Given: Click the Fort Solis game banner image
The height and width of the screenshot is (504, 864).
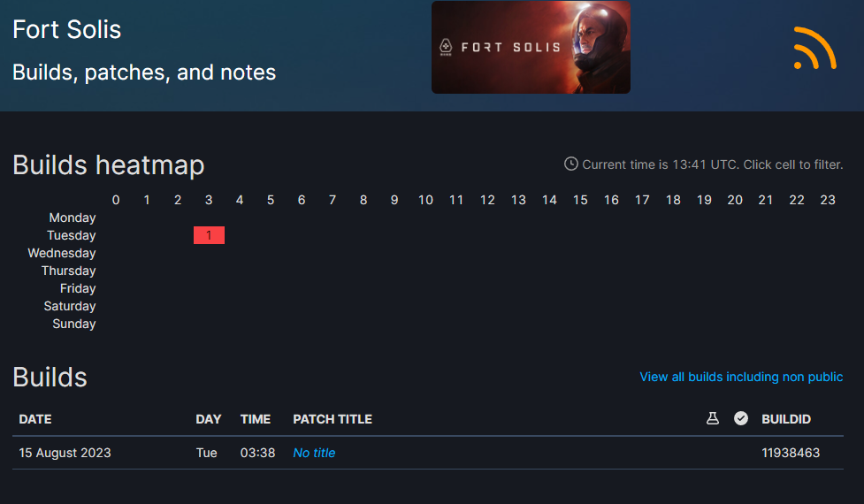Looking at the screenshot, I should (531, 48).
